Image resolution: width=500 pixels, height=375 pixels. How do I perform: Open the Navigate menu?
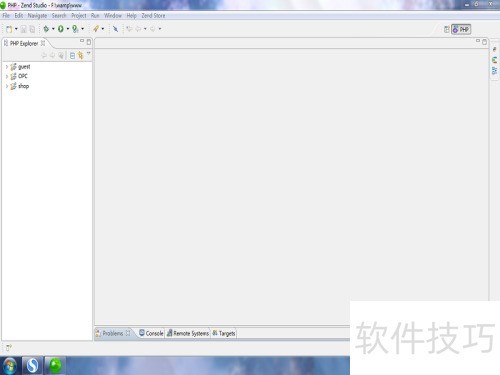click(x=37, y=16)
